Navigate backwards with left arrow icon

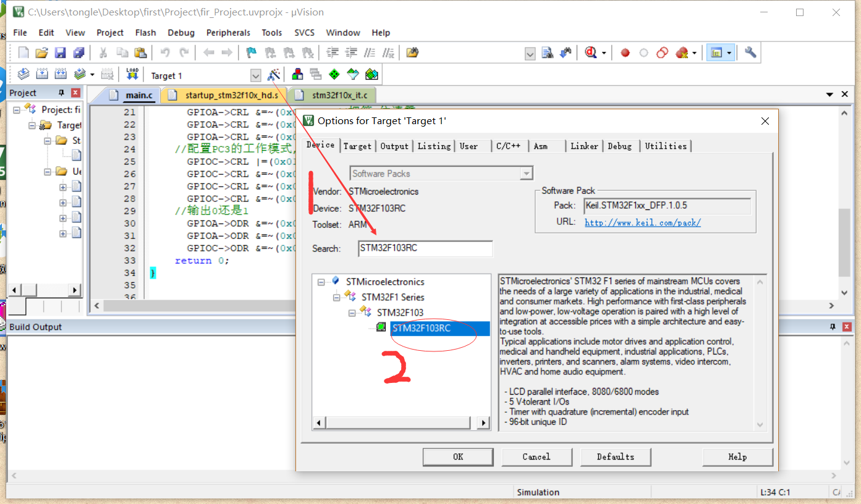pyautogui.click(x=209, y=53)
